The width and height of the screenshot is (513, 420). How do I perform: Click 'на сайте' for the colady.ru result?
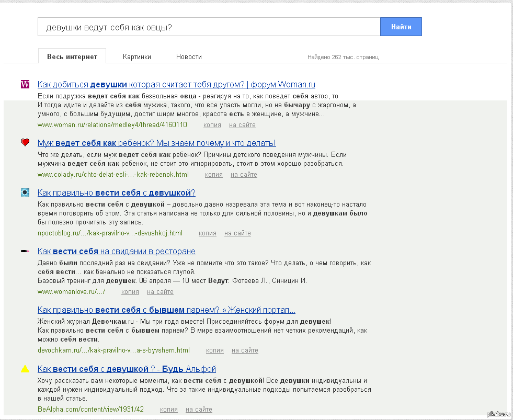[244, 175]
